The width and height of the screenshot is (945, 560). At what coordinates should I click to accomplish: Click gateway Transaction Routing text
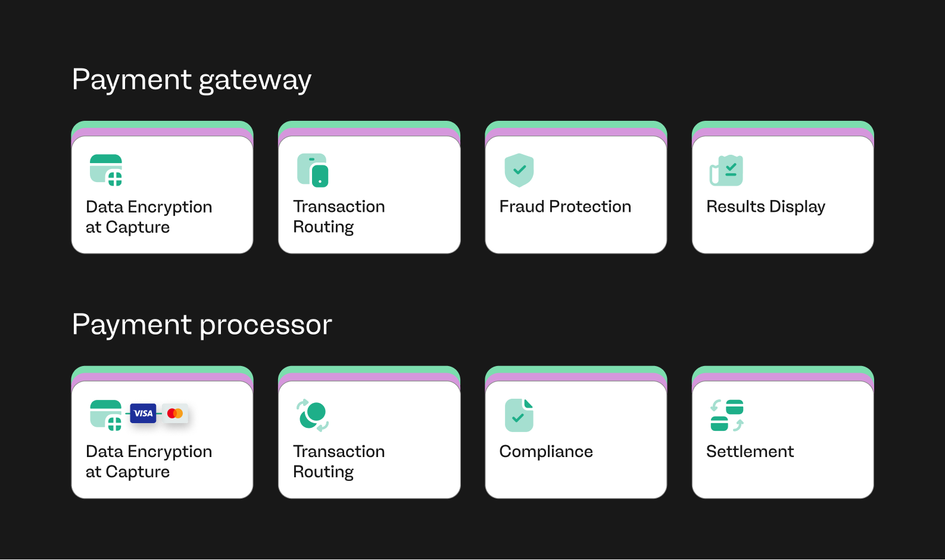coord(339,217)
